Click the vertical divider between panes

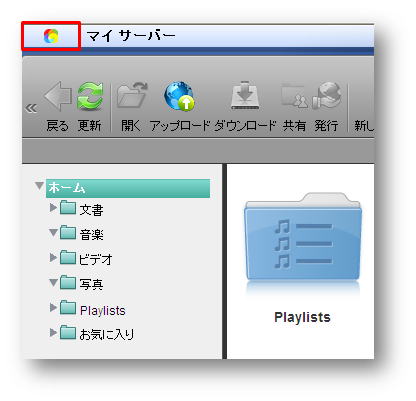224,261
